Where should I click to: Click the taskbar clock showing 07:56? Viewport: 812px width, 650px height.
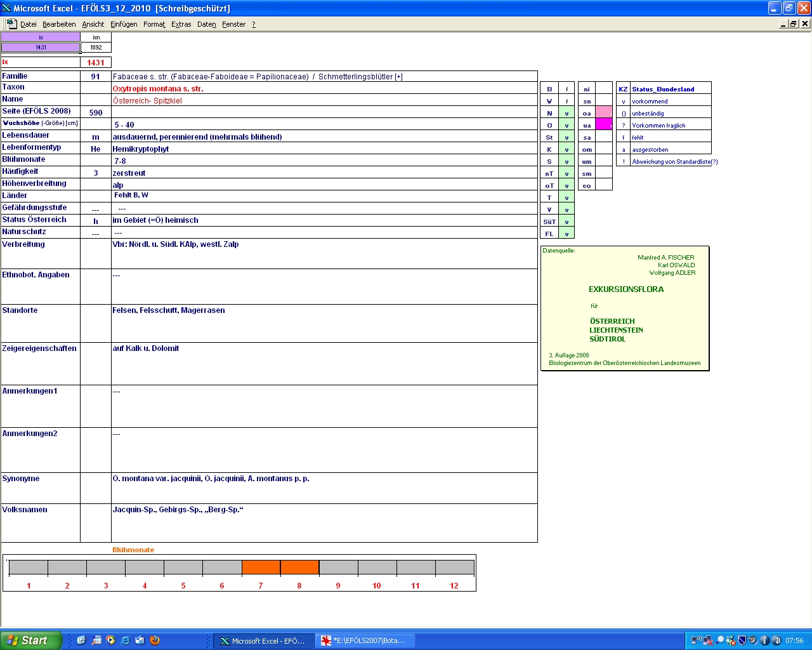tap(794, 640)
